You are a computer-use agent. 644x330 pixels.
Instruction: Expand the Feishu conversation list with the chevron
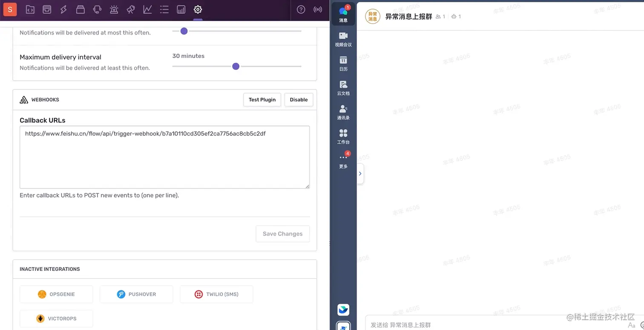[360, 174]
